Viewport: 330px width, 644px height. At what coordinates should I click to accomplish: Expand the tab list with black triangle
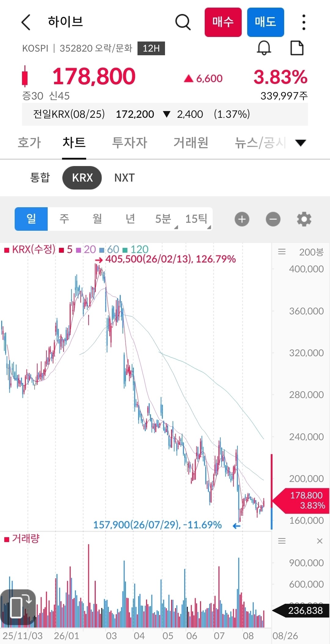(301, 143)
